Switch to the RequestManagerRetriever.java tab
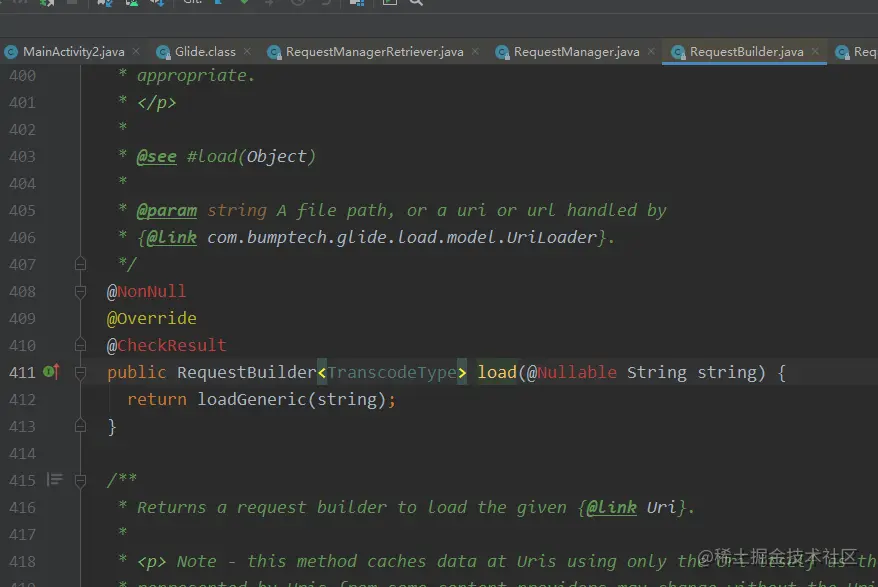This screenshot has height=587, width=878. [375, 52]
